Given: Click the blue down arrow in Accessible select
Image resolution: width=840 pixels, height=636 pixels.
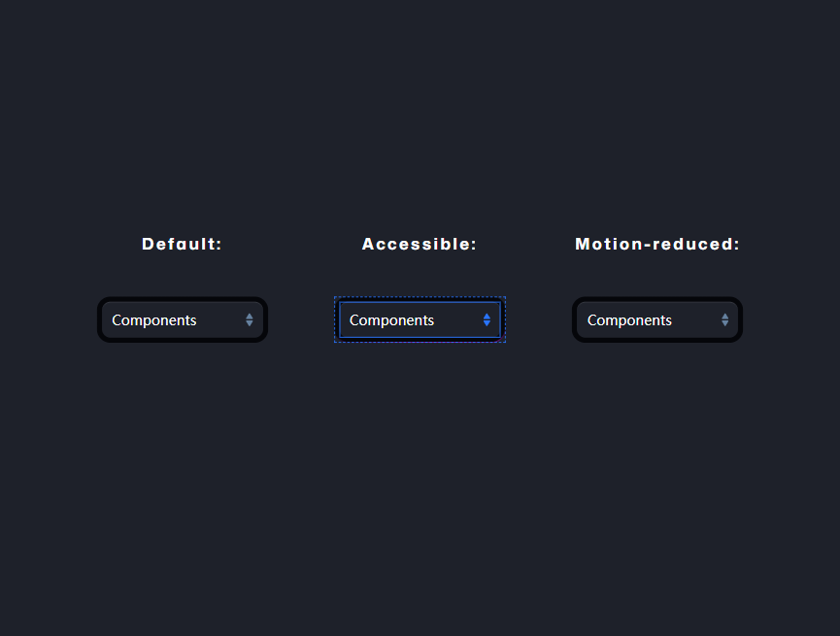Looking at the screenshot, I should point(487,323).
